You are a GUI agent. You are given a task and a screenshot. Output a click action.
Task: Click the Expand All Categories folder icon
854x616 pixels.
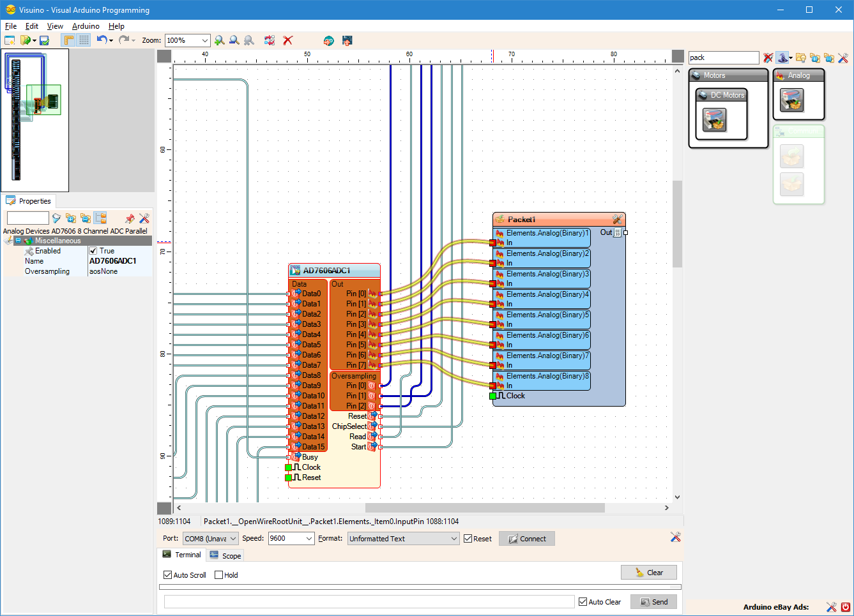tap(814, 57)
